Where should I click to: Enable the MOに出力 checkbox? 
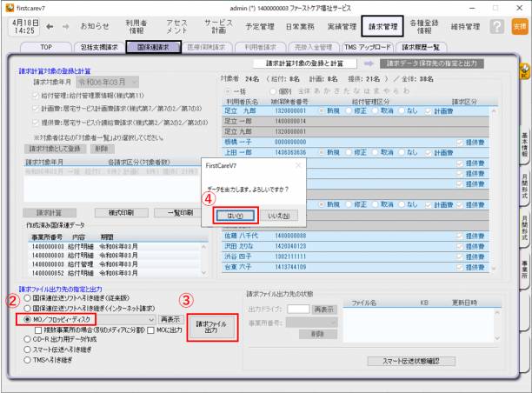tap(158, 330)
